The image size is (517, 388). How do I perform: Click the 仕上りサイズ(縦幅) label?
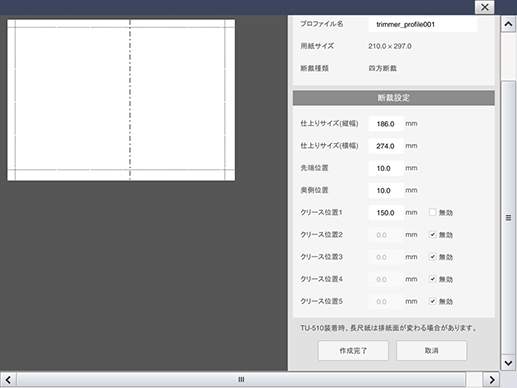coord(329,124)
